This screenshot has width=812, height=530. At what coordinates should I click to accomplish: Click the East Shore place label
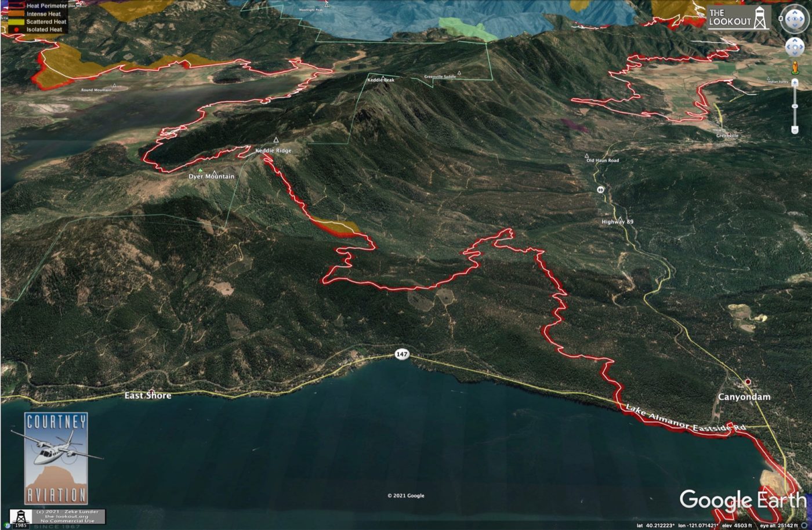148,395
